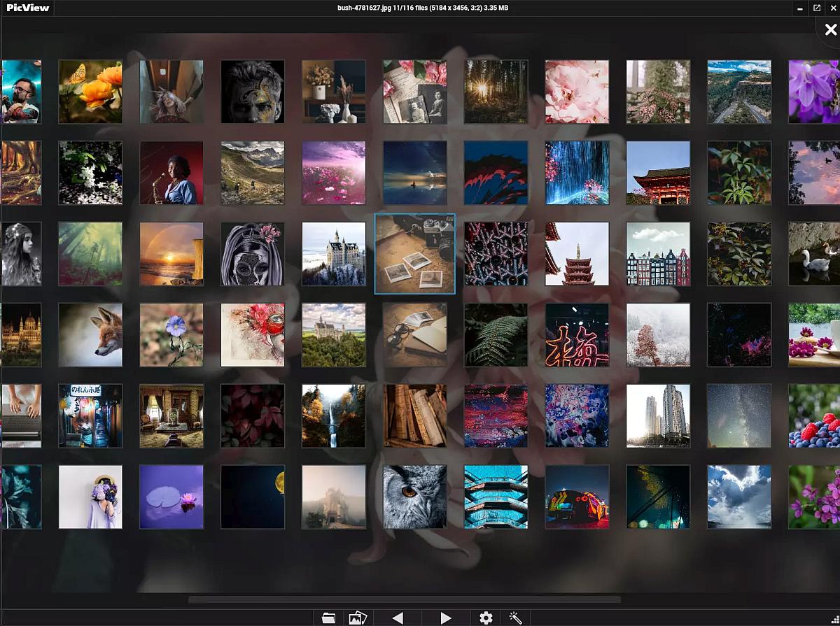
Task: Open the saxophone player thumbnail
Action: tap(171, 173)
